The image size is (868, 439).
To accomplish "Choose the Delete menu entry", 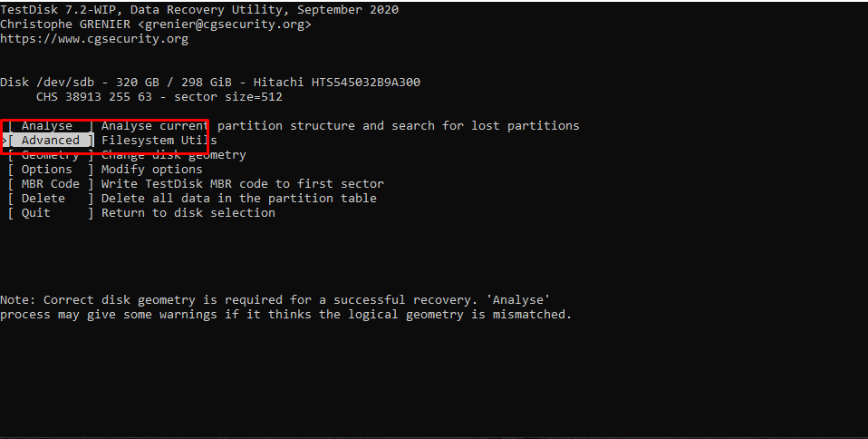I will [51, 199].
